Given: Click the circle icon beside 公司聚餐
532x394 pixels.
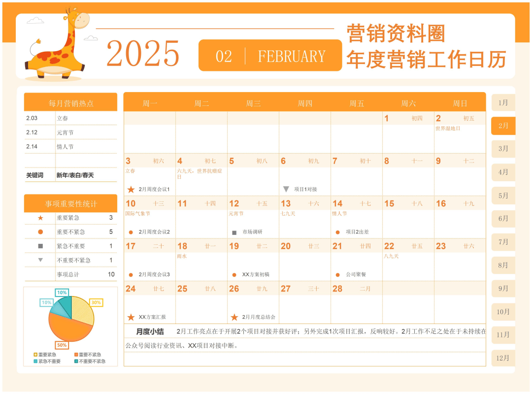Looking at the screenshot, I should pyautogui.click(x=337, y=275).
